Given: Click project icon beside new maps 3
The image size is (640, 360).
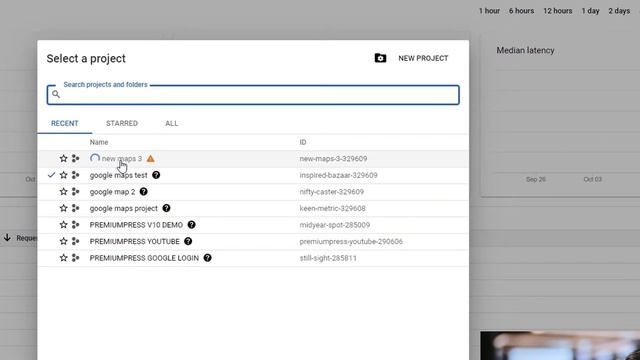Looking at the screenshot, I should 76,158.
